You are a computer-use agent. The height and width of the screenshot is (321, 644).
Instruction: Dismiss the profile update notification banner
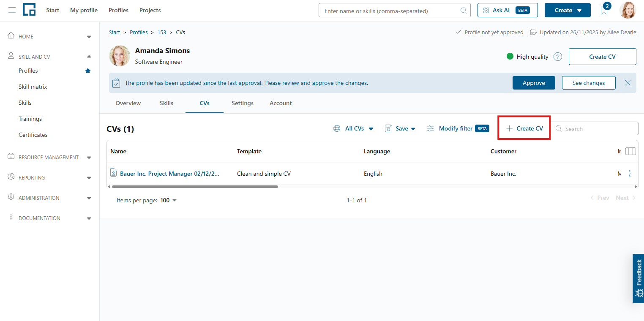point(628,83)
